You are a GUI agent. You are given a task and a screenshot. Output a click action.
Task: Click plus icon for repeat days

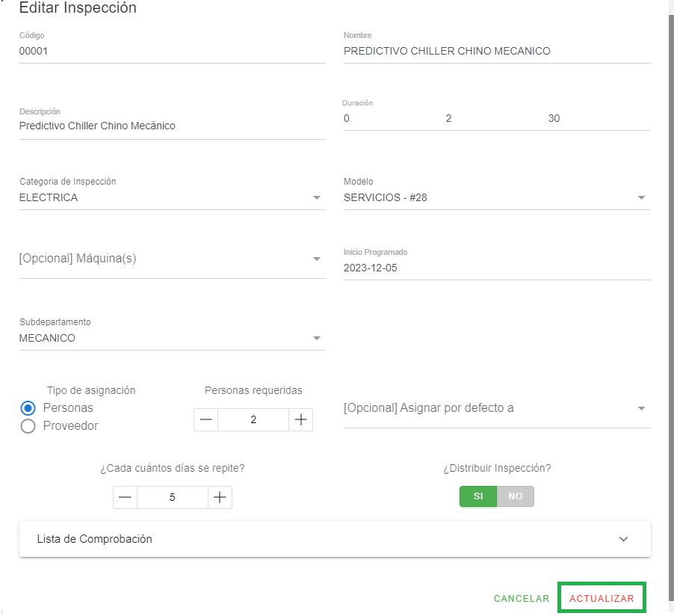(x=220, y=498)
